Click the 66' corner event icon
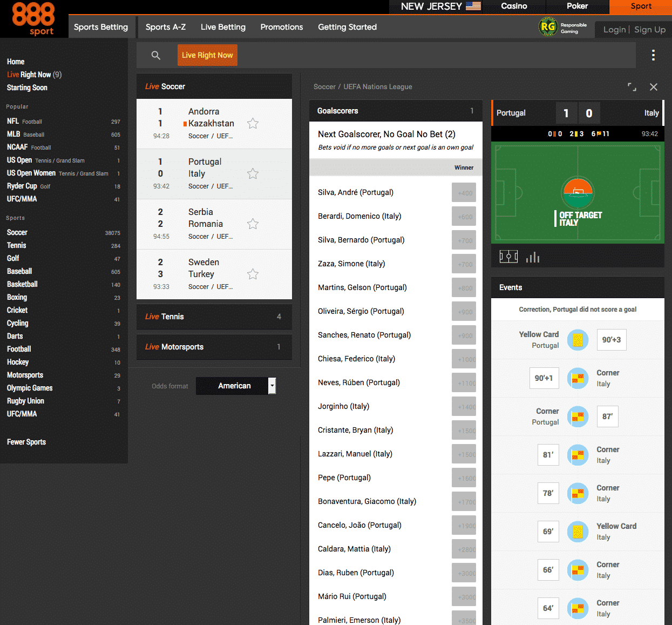 click(x=578, y=570)
